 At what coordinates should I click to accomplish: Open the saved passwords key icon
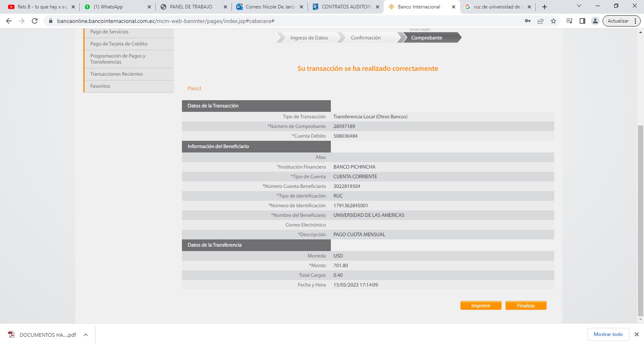[x=527, y=21]
